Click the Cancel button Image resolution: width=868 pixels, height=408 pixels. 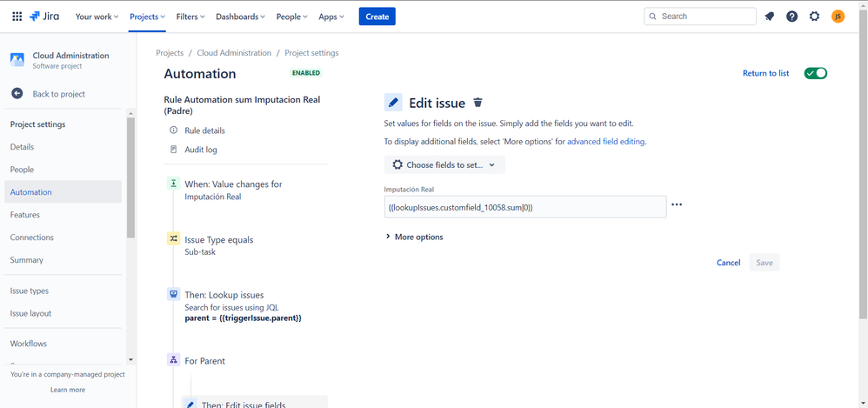(729, 263)
